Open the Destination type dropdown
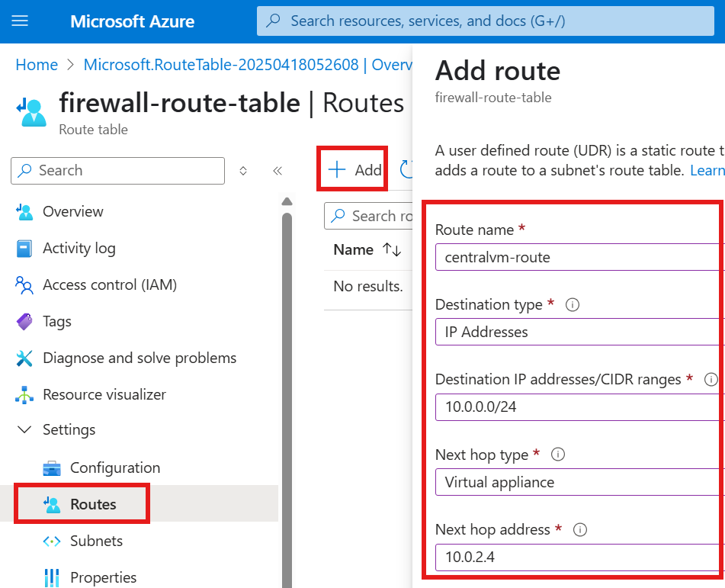This screenshot has height=588, width=725. 580,333
